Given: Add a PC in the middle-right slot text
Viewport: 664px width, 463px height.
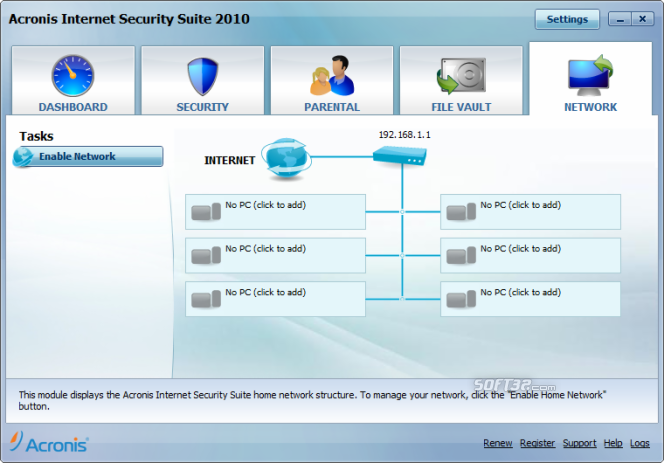Looking at the screenshot, I should 520,249.
